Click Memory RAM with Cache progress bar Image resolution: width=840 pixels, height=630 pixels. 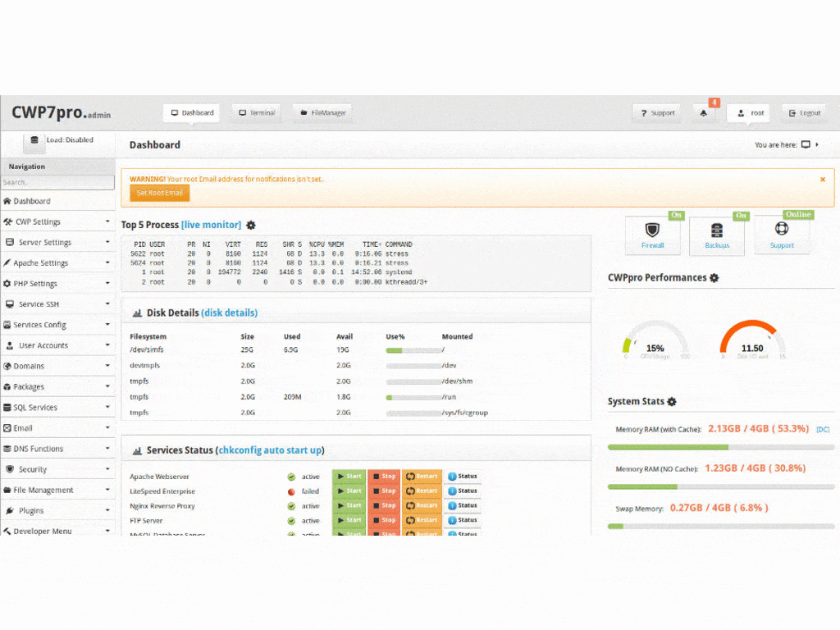point(721,447)
